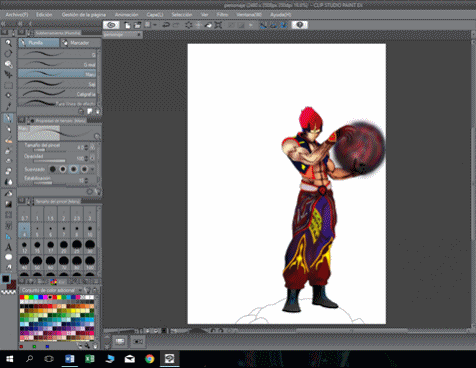Open Excel from the taskbar
Image resolution: width=476 pixels, height=368 pixels.
89,359
